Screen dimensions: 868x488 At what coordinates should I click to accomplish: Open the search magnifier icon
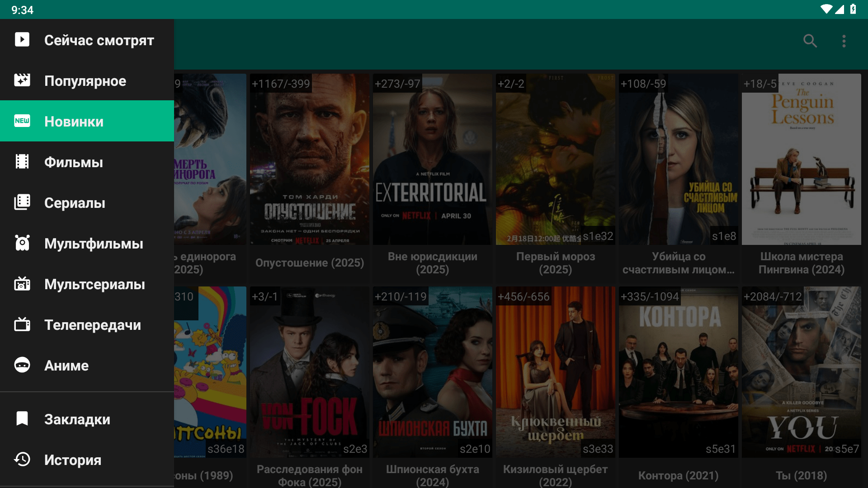tap(810, 41)
